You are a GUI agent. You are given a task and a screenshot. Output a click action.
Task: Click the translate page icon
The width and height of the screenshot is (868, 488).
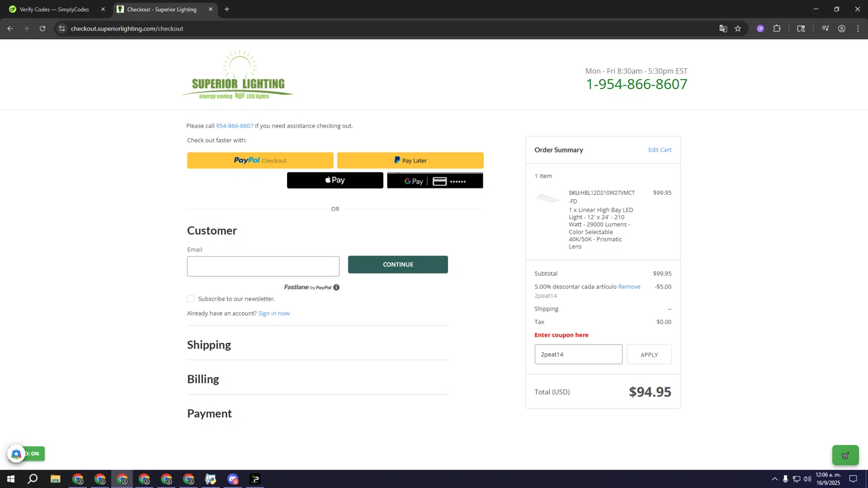(x=723, y=28)
